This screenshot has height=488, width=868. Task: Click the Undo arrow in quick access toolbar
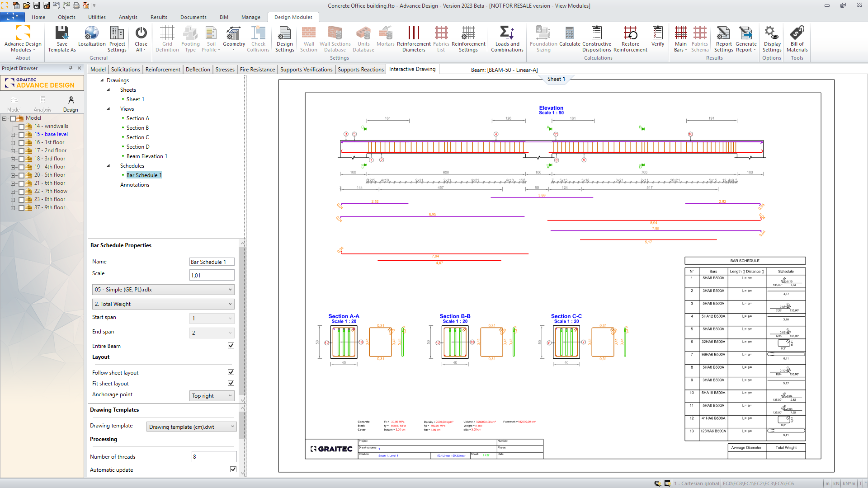click(x=57, y=5)
